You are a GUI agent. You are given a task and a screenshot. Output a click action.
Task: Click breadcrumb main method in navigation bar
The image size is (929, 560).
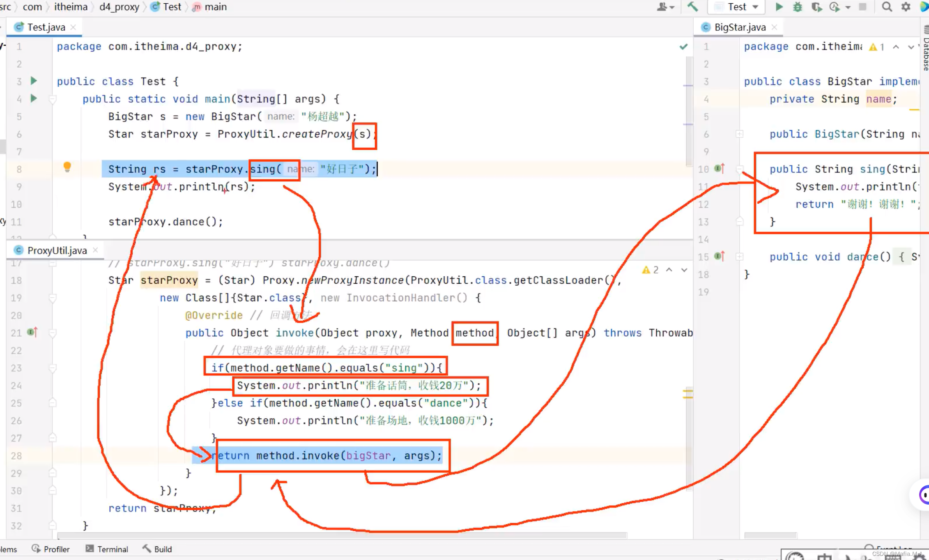(210, 7)
